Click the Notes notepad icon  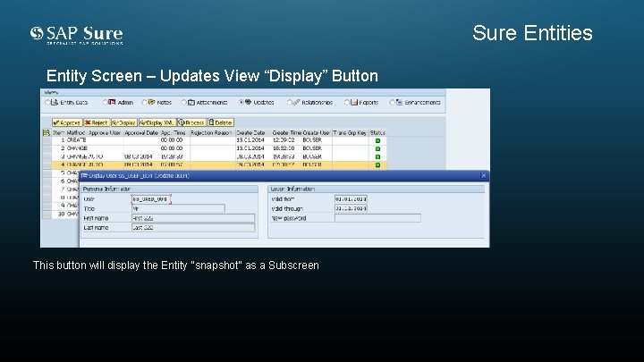coord(151,102)
